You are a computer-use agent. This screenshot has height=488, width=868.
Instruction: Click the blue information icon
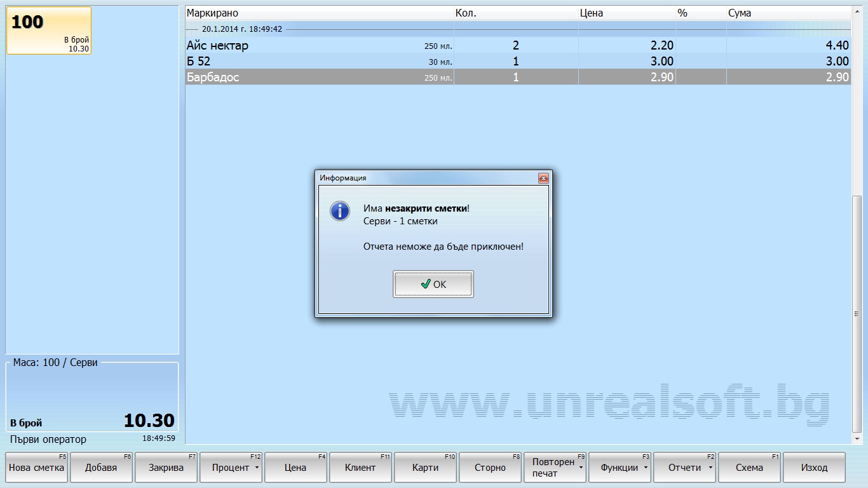(x=340, y=211)
